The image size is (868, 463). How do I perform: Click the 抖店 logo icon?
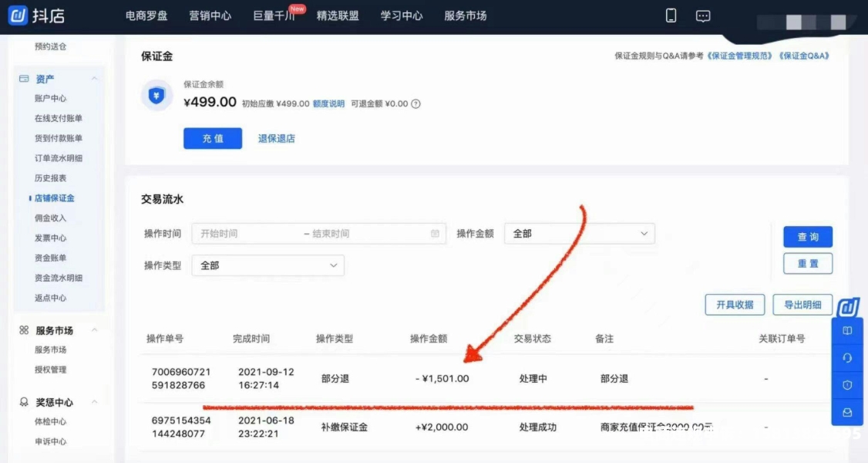click(18, 15)
